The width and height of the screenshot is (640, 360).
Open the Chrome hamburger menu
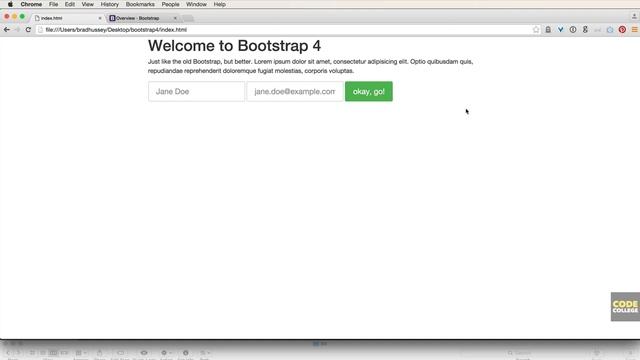click(635, 29)
